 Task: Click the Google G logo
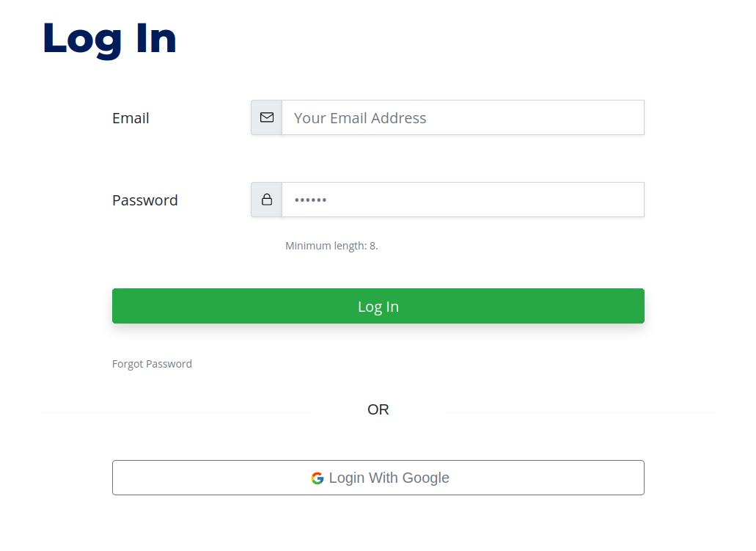[318, 478]
